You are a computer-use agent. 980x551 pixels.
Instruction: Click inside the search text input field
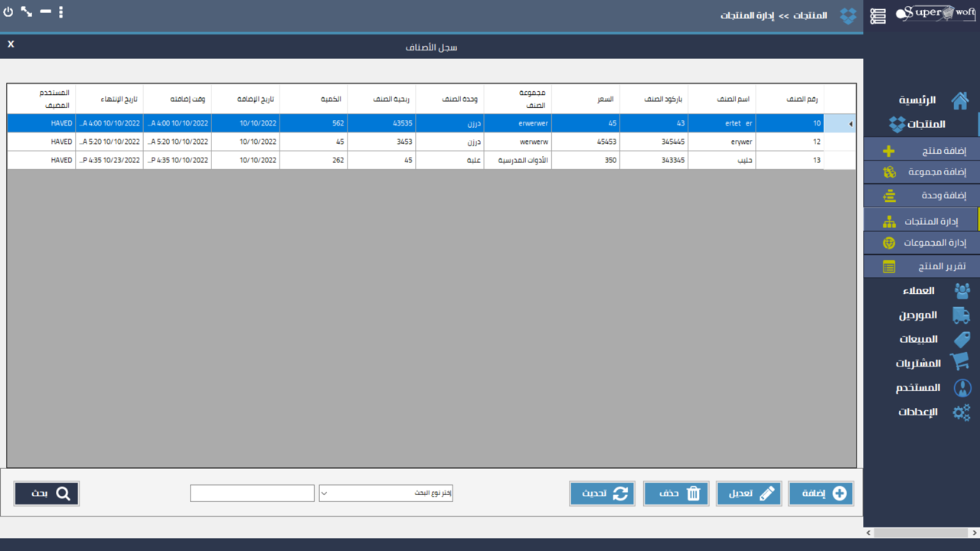[x=252, y=493]
